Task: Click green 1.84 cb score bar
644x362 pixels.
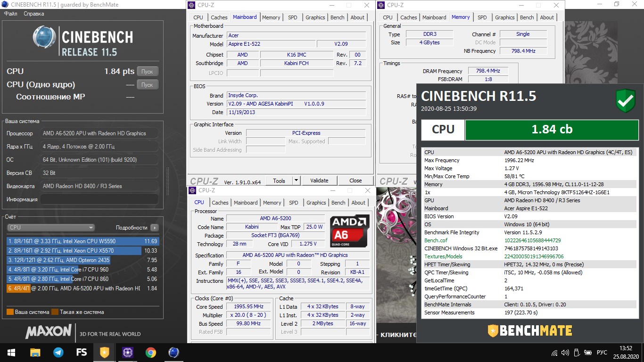Action: click(552, 130)
